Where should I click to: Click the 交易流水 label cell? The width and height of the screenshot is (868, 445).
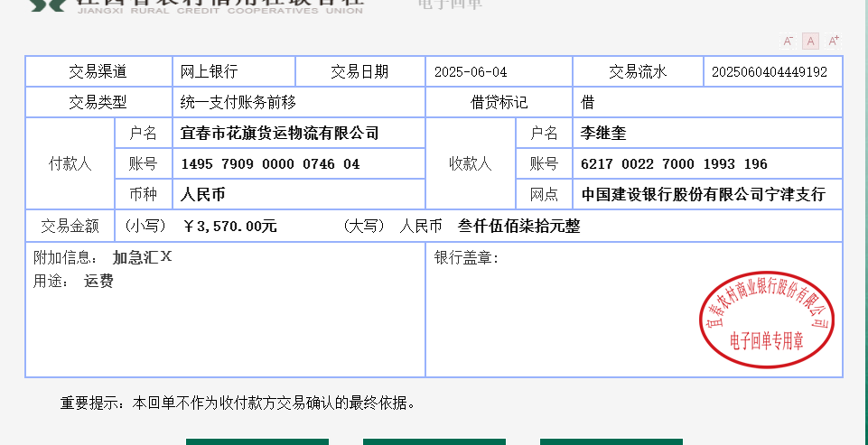point(638,71)
